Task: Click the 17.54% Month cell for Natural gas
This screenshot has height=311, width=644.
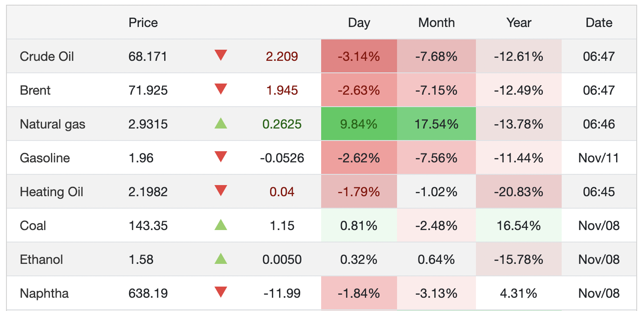Action: (x=436, y=124)
